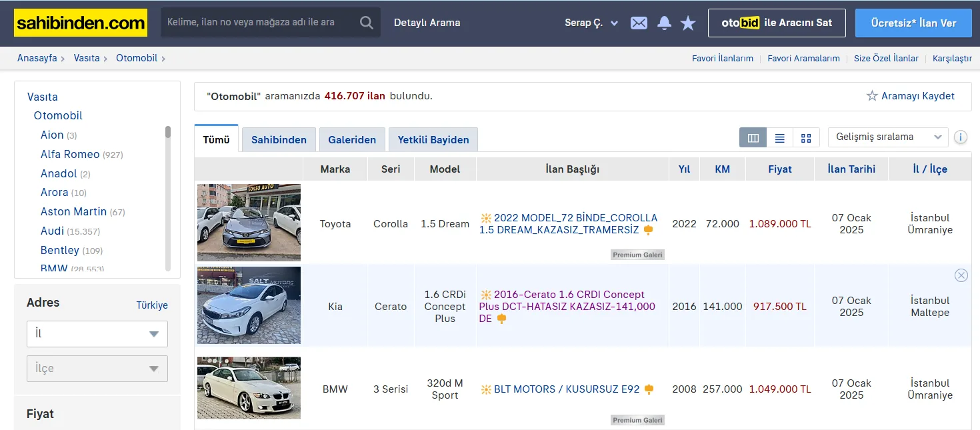This screenshot has width=980, height=430.
Task: Open Favori İlanlarım link
Action: pos(723,59)
